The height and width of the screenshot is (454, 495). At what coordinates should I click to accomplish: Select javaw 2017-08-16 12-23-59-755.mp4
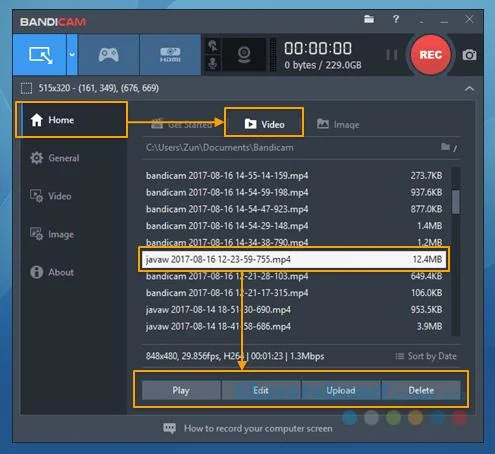pos(294,259)
